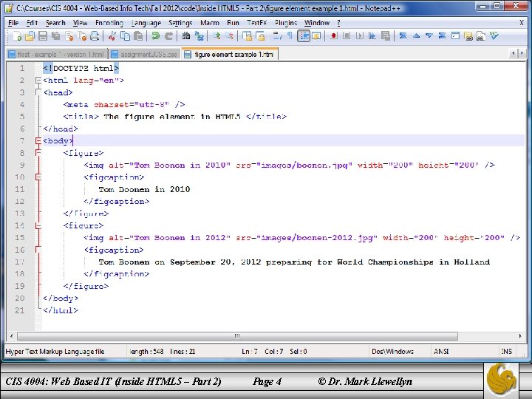Click the Dos\Windows status bar entry
This screenshot has width=532, height=399.
click(392, 352)
